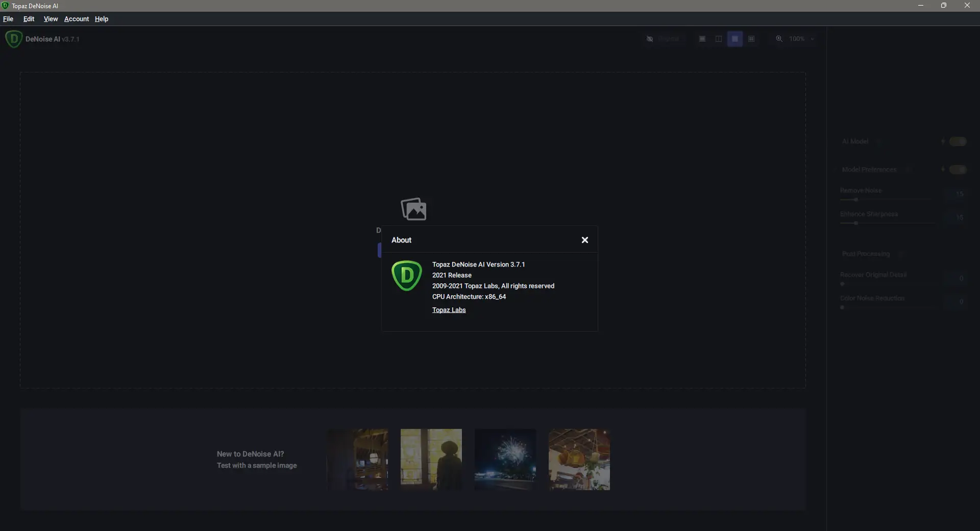This screenshot has height=531, width=980.
Task: Click the Topaz DeNoise AI title bar icon
Action: [x=5, y=6]
